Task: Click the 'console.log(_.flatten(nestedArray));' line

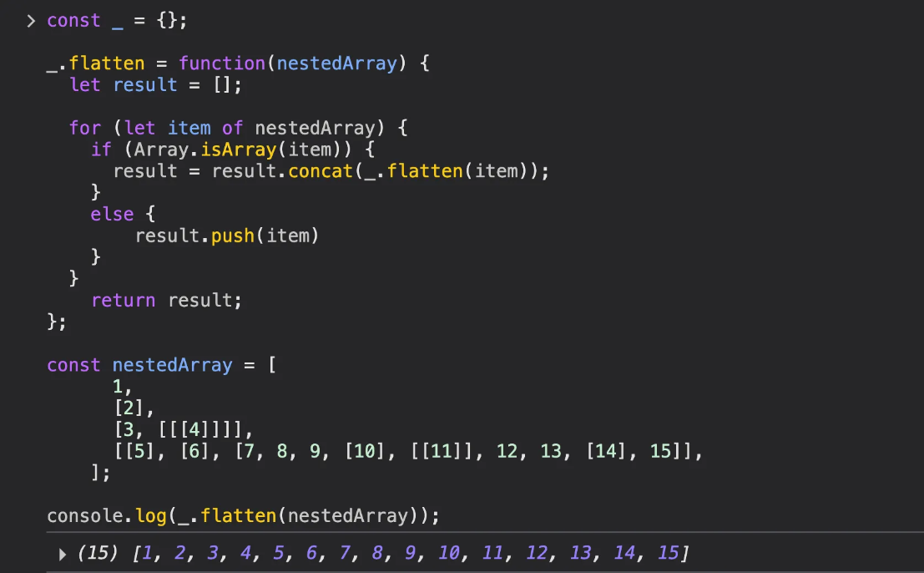Action: [244, 516]
